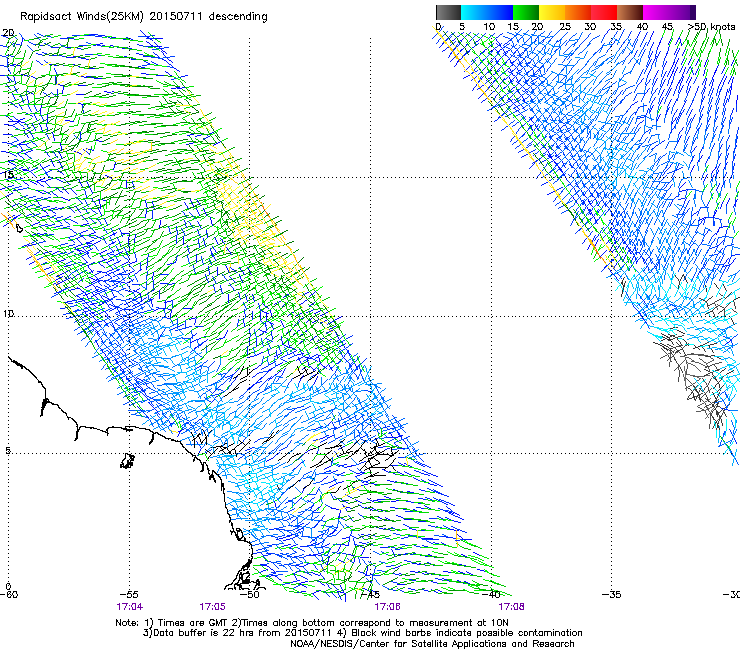740x650 pixels.
Task: Click the purple time stamp '17:06'
Action: pyautogui.click(x=387, y=607)
